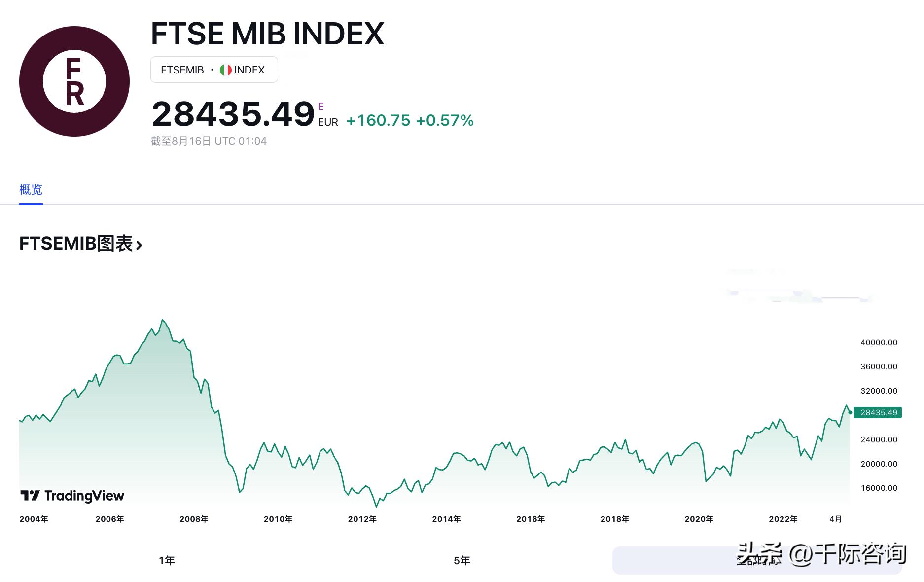
Task: Click the 2004年 axis label
Action: pos(34,519)
